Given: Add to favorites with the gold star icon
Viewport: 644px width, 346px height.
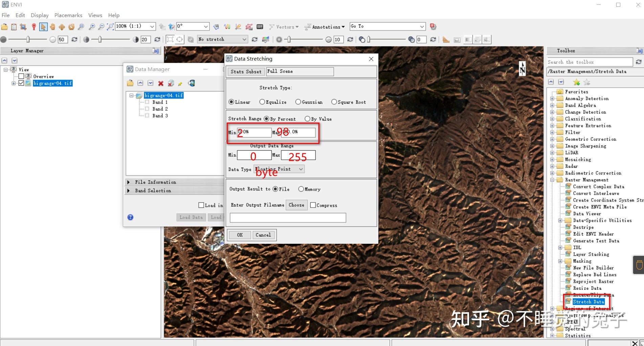Looking at the screenshot, I should pos(577,82).
